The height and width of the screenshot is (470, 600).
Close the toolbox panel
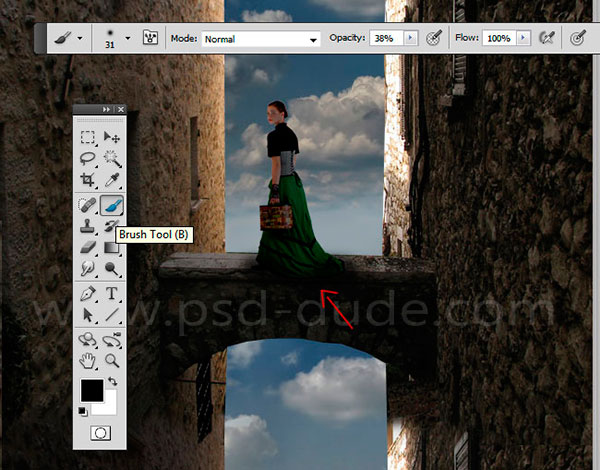click(121, 109)
